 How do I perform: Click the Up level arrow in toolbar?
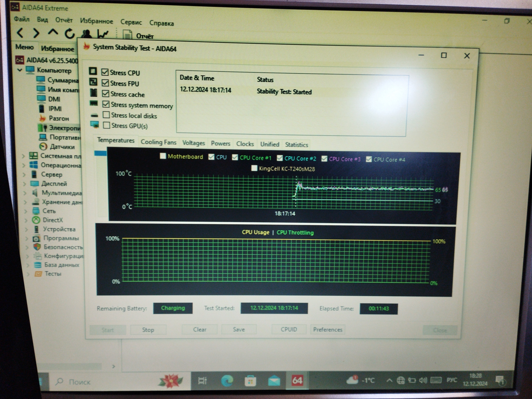[x=53, y=32]
